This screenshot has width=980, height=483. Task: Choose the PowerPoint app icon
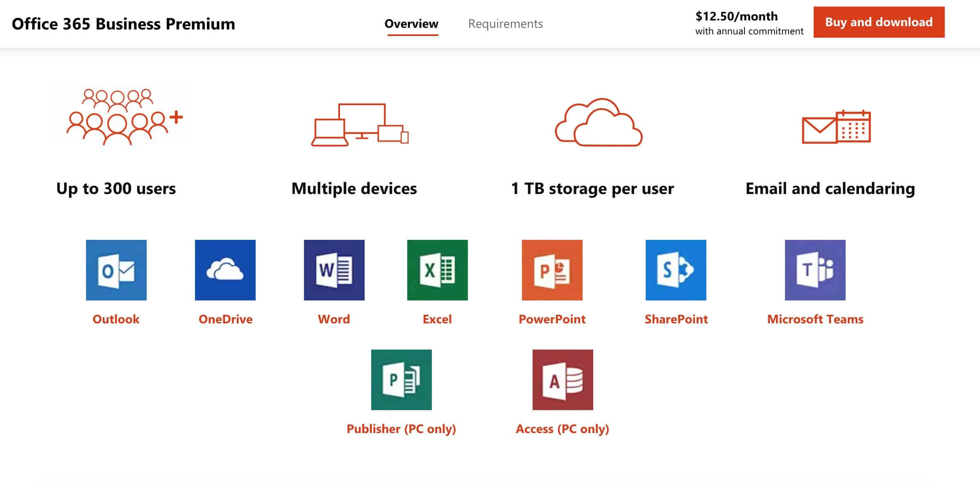(x=552, y=270)
